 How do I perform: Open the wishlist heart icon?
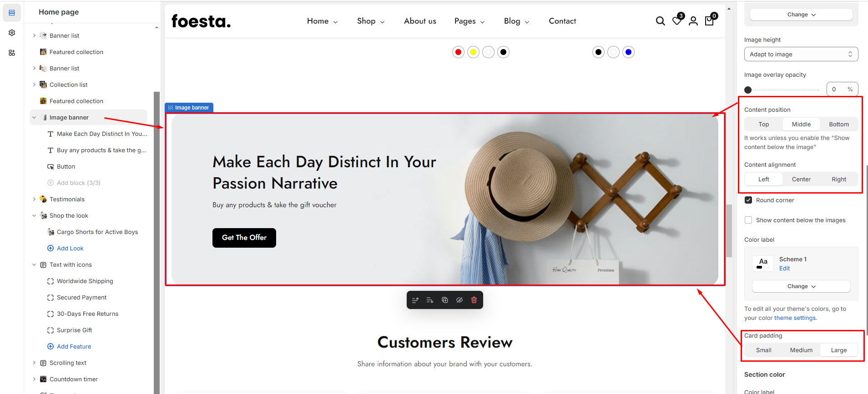click(677, 21)
